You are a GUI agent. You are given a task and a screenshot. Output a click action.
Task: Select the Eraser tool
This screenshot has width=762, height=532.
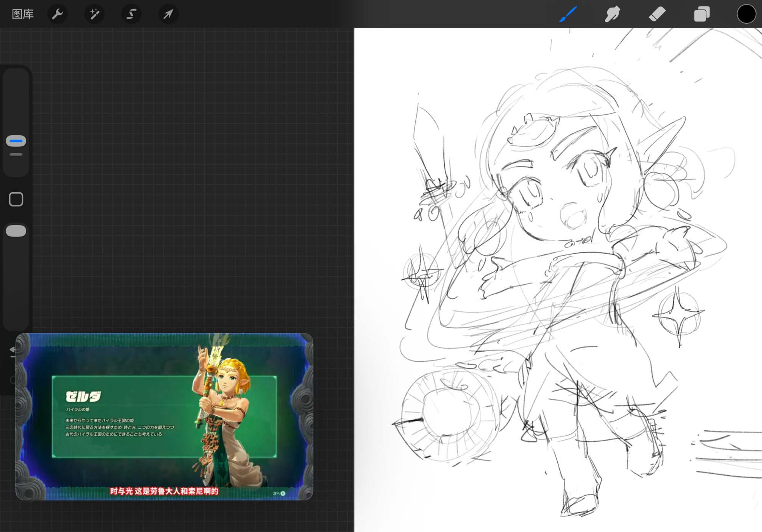coord(657,14)
